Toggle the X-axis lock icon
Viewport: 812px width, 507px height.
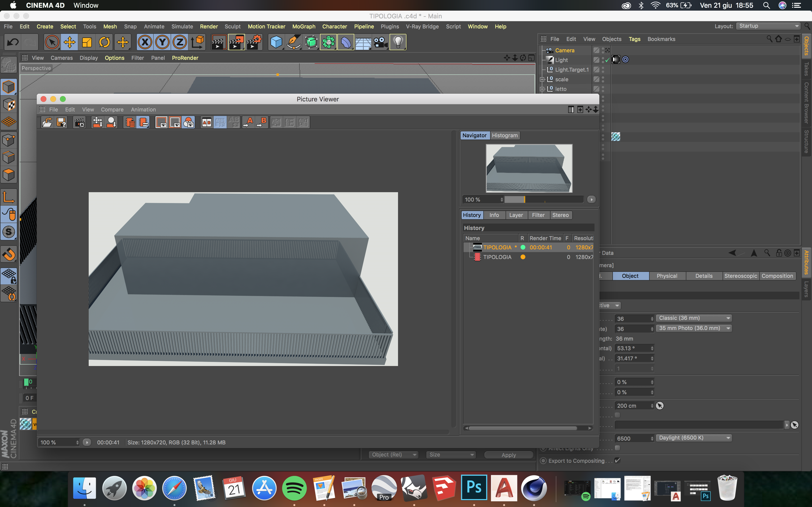[x=145, y=42]
